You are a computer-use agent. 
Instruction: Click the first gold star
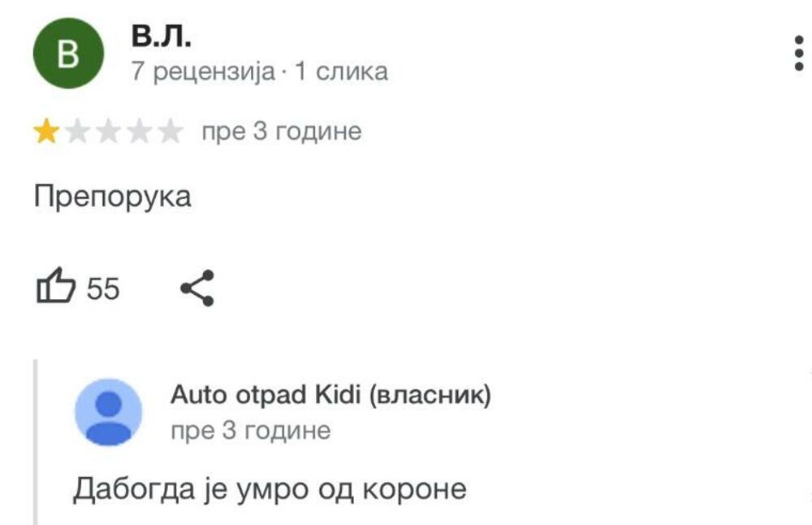click(46, 131)
